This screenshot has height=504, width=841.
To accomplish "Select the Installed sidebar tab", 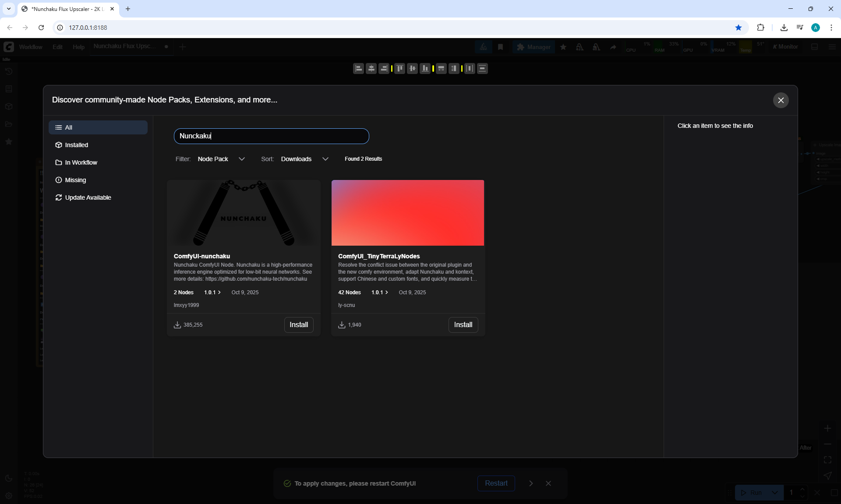I will tap(77, 145).
